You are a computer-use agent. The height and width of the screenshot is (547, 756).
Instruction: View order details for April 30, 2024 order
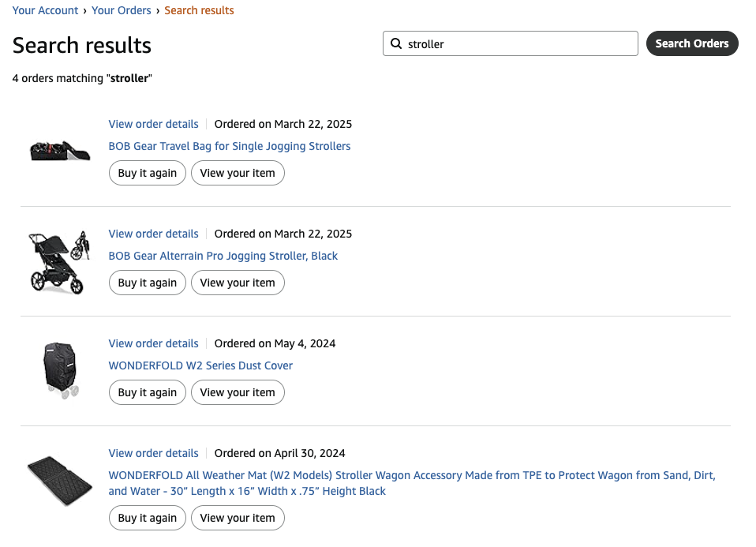tap(153, 453)
